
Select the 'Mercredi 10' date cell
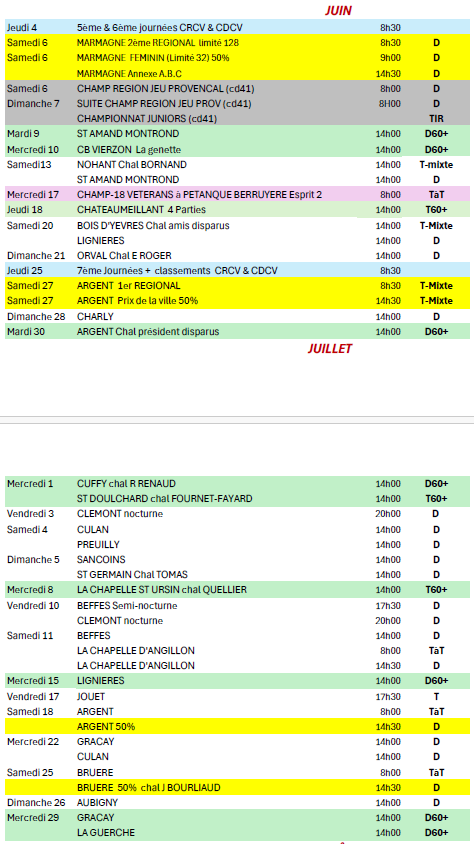[x=33, y=150]
